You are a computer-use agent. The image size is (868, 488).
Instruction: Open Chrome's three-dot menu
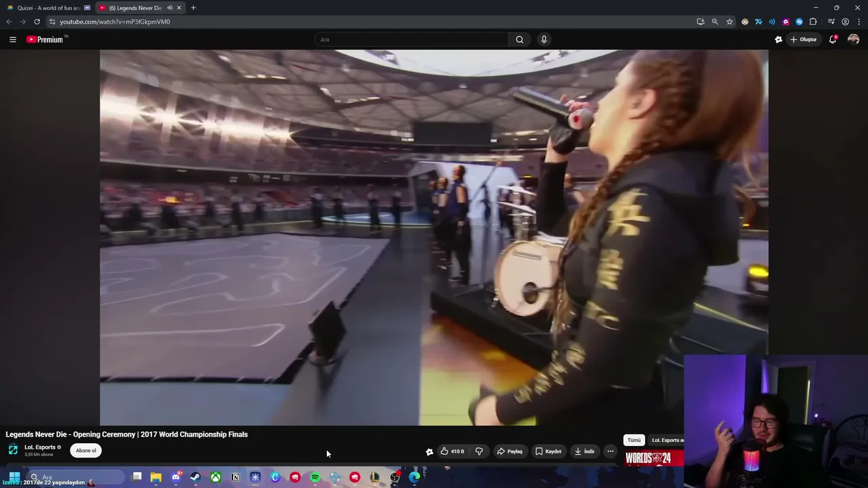[x=859, y=22]
